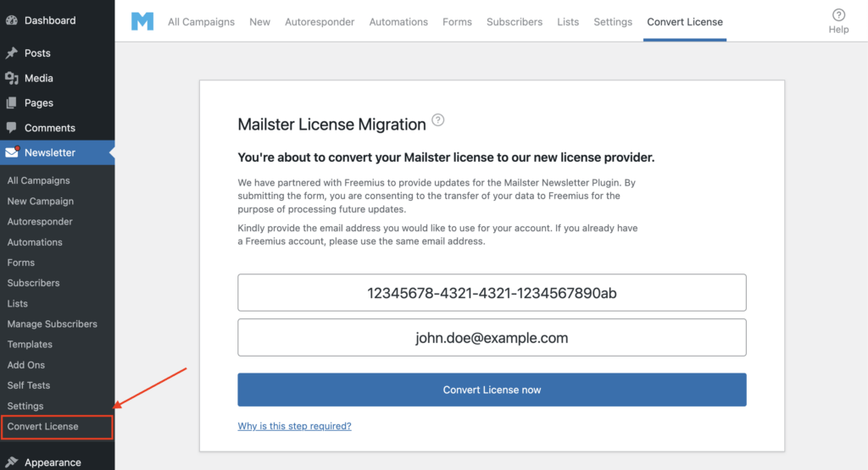Click the Mailster M logo icon
Screen dimensions: 868x470
tap(142, 21)
